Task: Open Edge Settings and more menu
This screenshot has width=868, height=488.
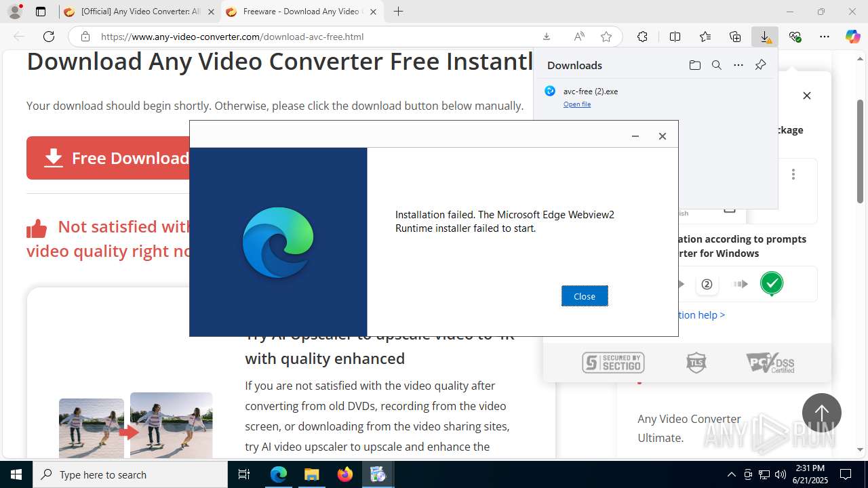Action: pyautogui.click(x=825, y=37)
